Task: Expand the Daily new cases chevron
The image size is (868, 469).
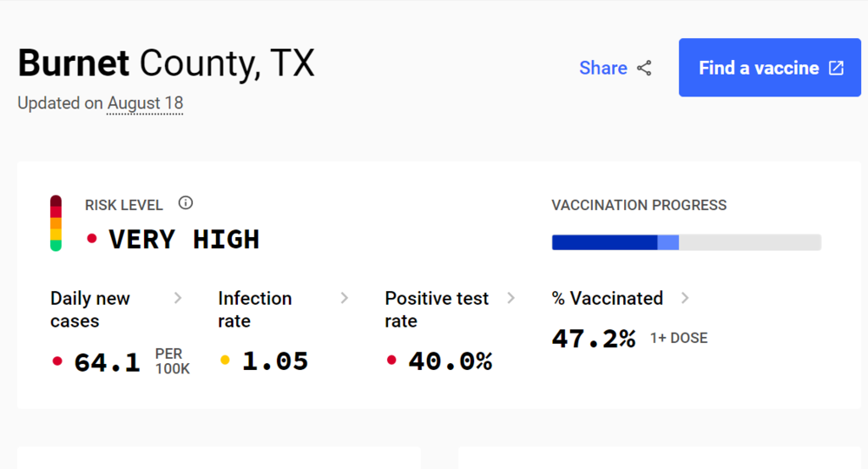Action: (178, 298)
